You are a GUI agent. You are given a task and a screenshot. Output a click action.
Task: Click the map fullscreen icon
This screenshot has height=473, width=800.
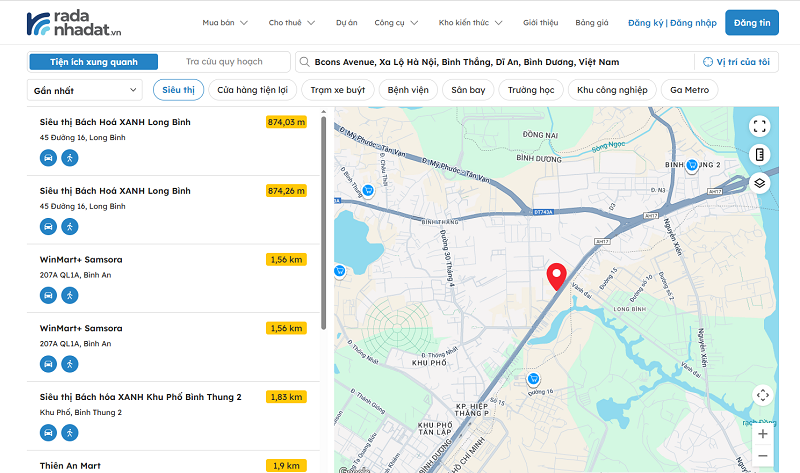[759, 126]
